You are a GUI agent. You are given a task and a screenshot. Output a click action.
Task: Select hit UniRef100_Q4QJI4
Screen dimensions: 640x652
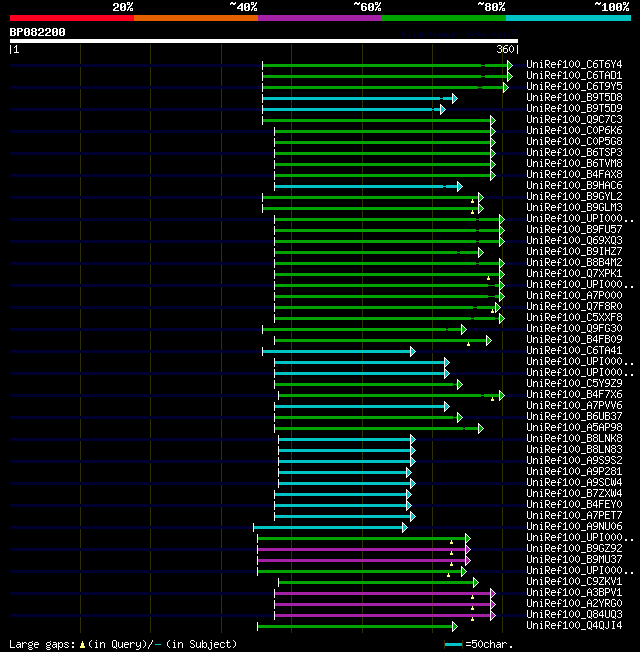[574, 626]
